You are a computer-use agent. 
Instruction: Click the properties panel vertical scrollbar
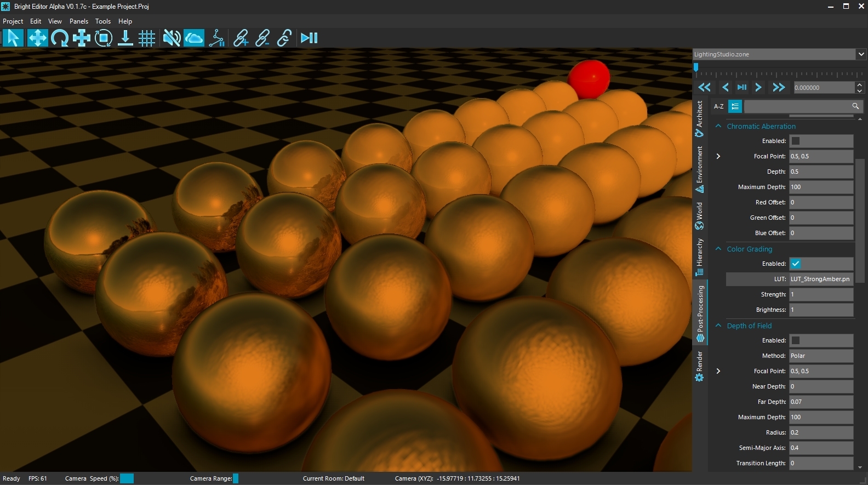coord(860,222)
